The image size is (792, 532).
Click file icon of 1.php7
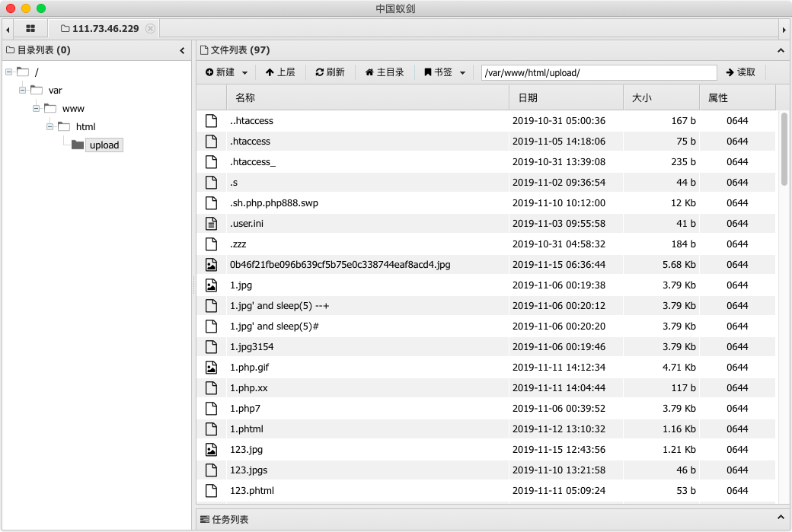click(x=211, y=409)
